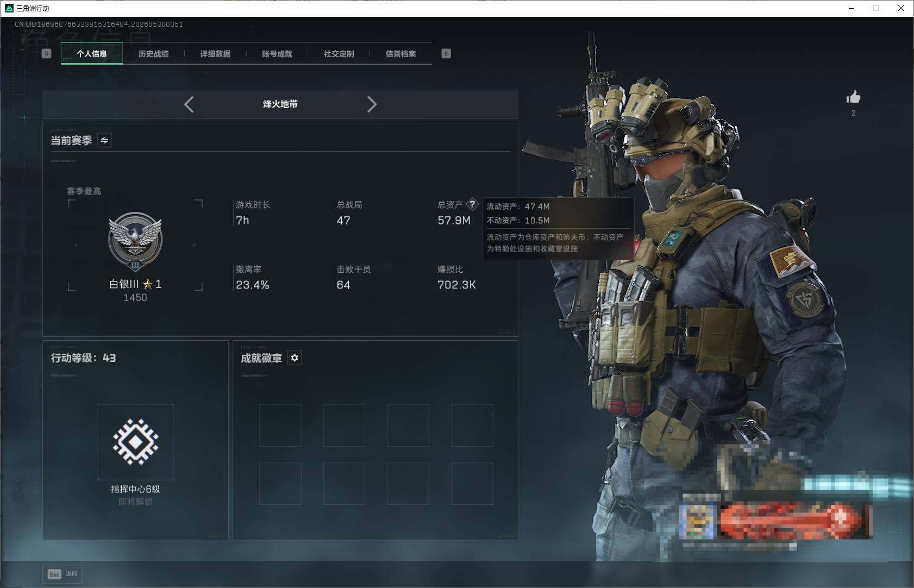Click the E key next-tab icon
This screenshot has width=914, height=588.
point(446,53)
